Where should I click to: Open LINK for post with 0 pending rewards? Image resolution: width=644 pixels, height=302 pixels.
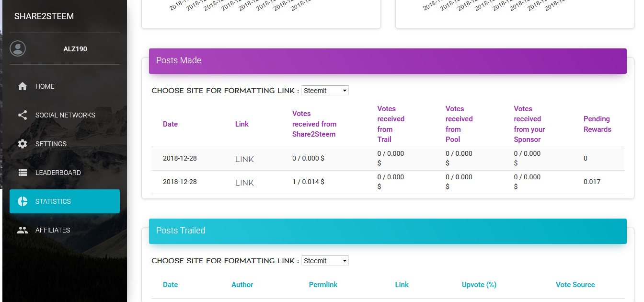coord(244,159)
